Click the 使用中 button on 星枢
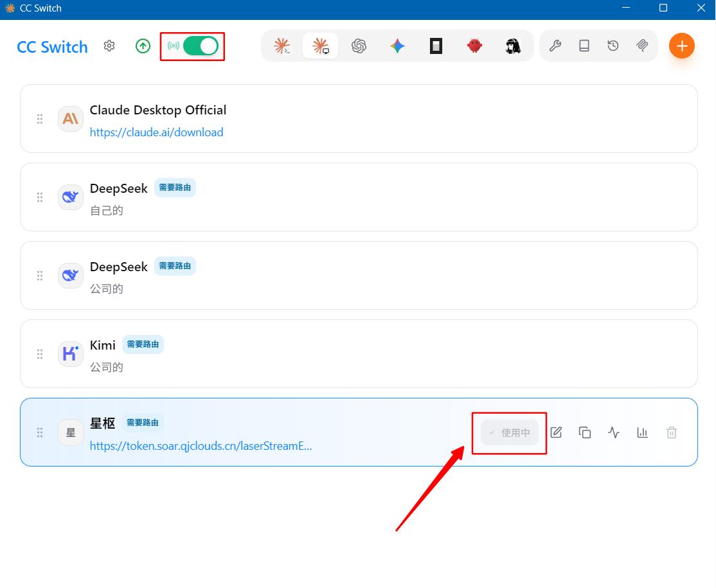716x588 pixels. coord(510,432)
